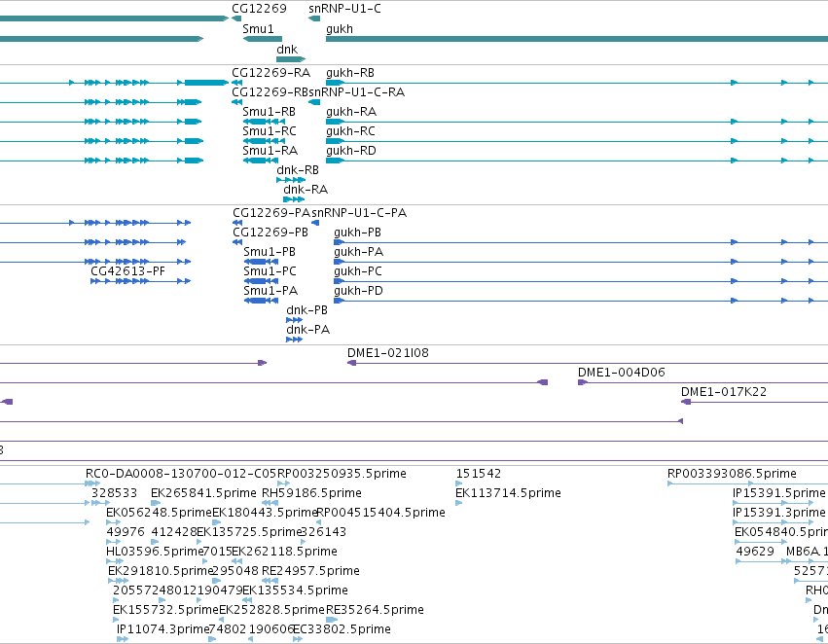
Task: Select the dnk-PB protein label
Action: tap(306, 311)
